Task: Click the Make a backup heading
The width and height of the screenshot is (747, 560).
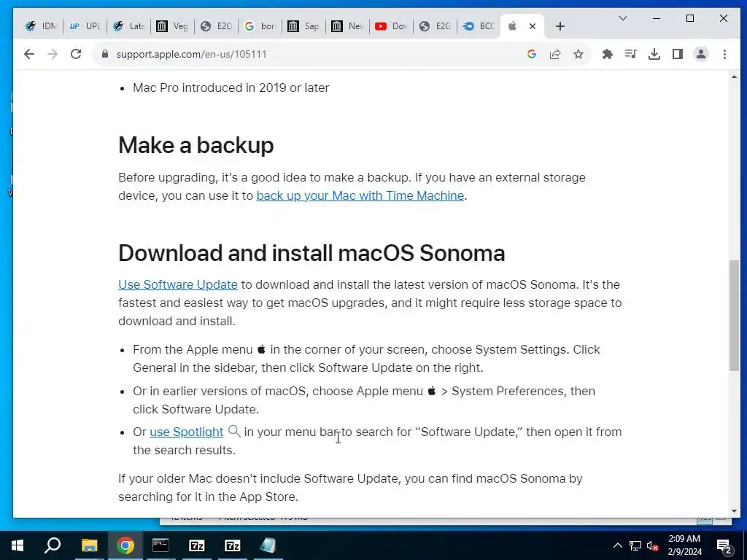Action: coord(196,145)
